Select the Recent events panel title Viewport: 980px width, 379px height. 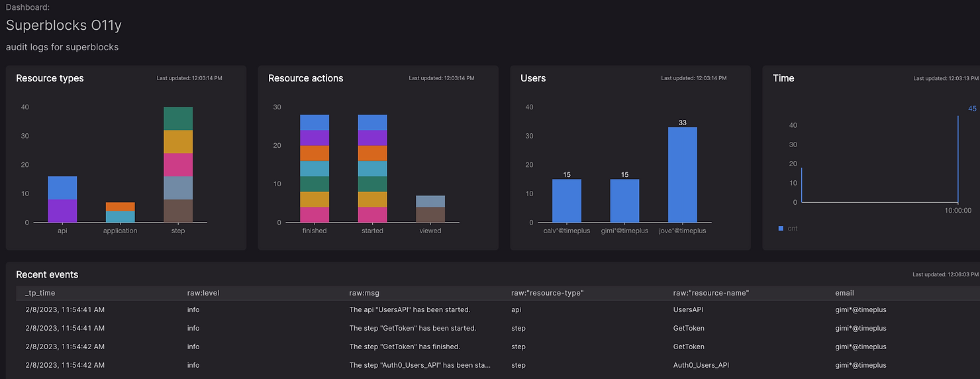coord(47,274)
